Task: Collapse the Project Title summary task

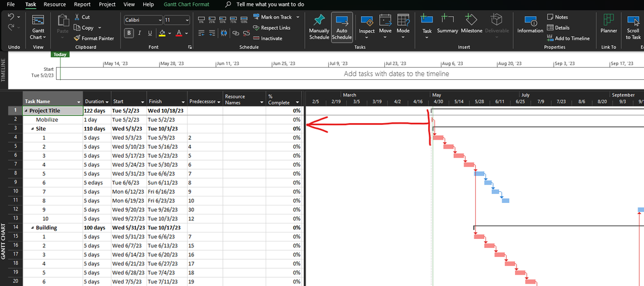Action: click(x=26, y=111)
